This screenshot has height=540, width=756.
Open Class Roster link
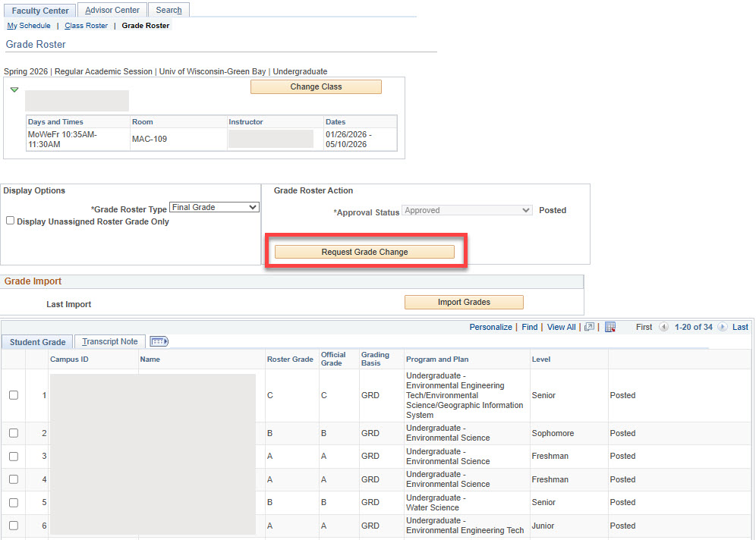click(87, 26)
